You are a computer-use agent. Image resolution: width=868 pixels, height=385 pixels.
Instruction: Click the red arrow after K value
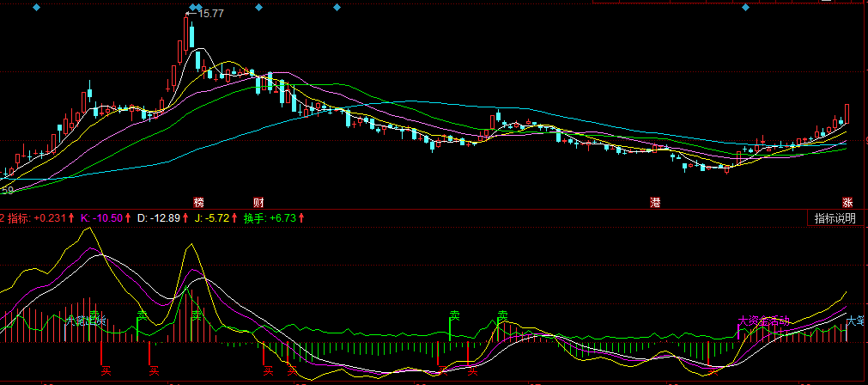(x=128, y=218)
